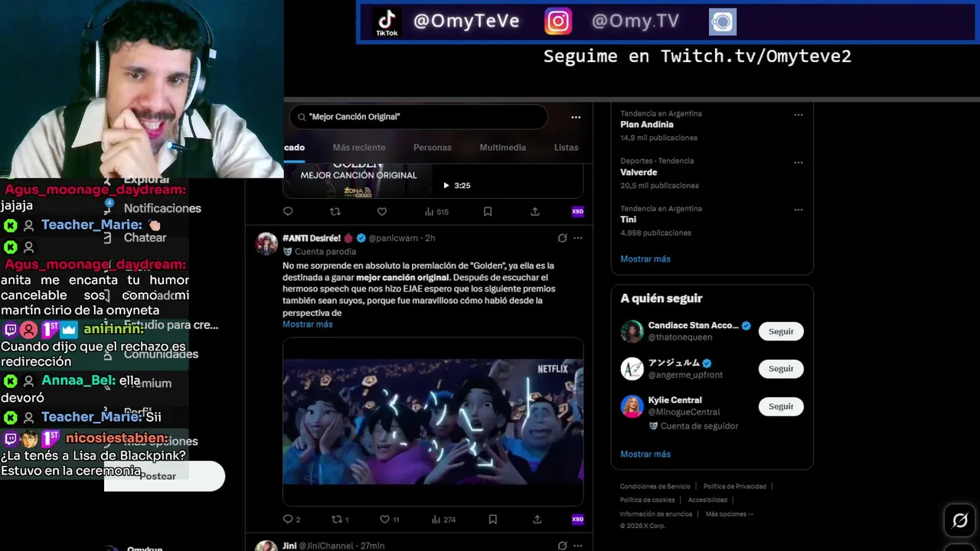Open the Netflix animated video thumbnail

pyautogui.click(x=433, y=422)
